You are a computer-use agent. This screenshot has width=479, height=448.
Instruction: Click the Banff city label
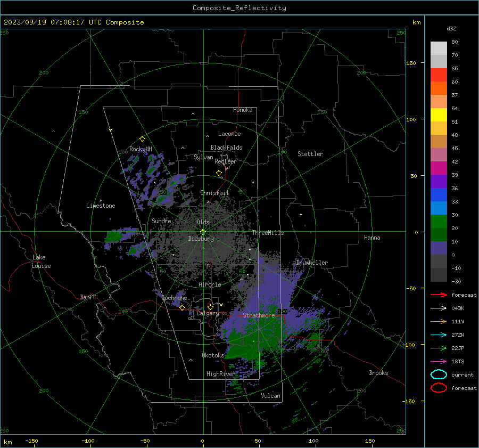tap(88, 297)
